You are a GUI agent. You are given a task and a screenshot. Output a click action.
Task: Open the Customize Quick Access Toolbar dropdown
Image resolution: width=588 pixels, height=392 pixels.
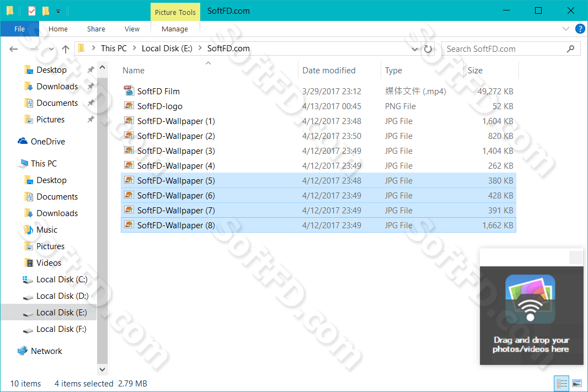(58, 11)
